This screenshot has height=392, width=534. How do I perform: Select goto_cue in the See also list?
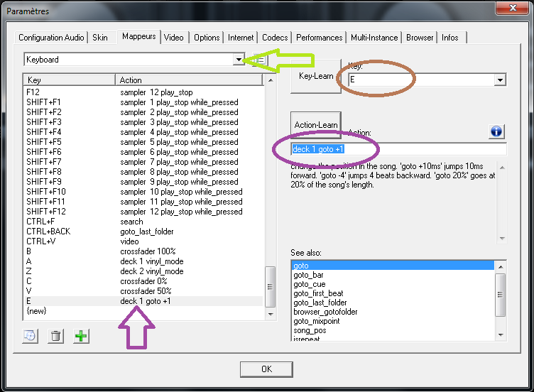(393, 284)
